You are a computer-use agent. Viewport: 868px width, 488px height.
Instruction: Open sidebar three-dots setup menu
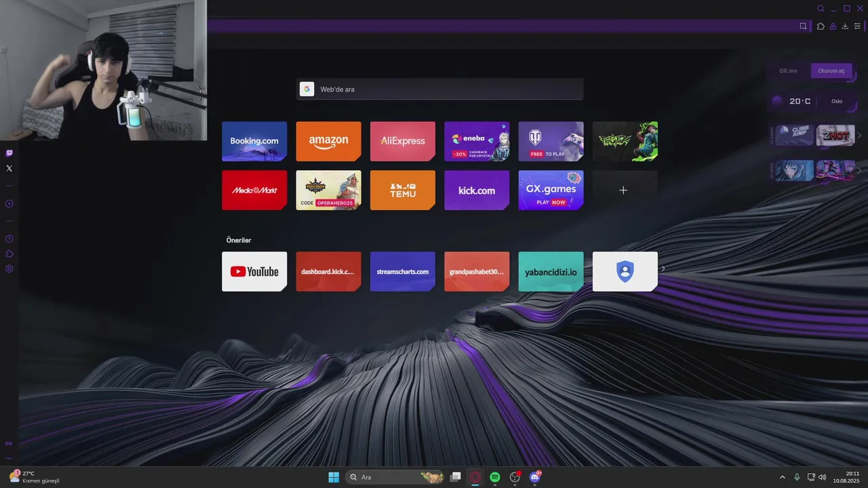click(x=9, y=458)
